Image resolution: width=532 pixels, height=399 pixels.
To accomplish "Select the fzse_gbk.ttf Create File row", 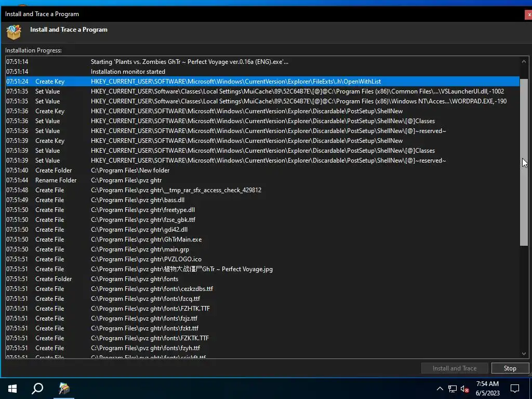I will click(x=262, y=220).
